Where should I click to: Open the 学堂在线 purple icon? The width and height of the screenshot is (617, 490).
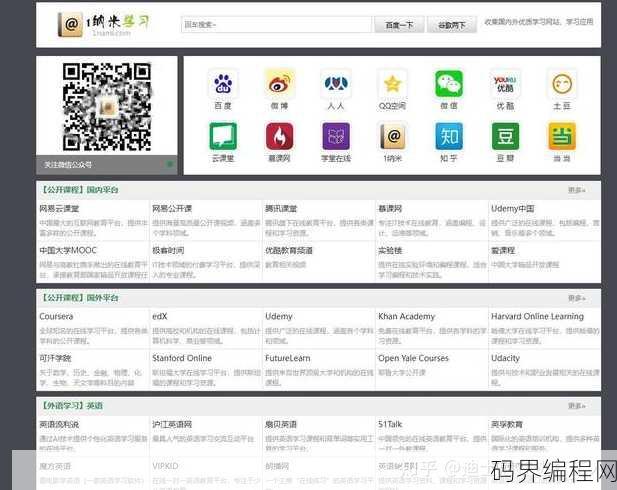pos(336,136)
